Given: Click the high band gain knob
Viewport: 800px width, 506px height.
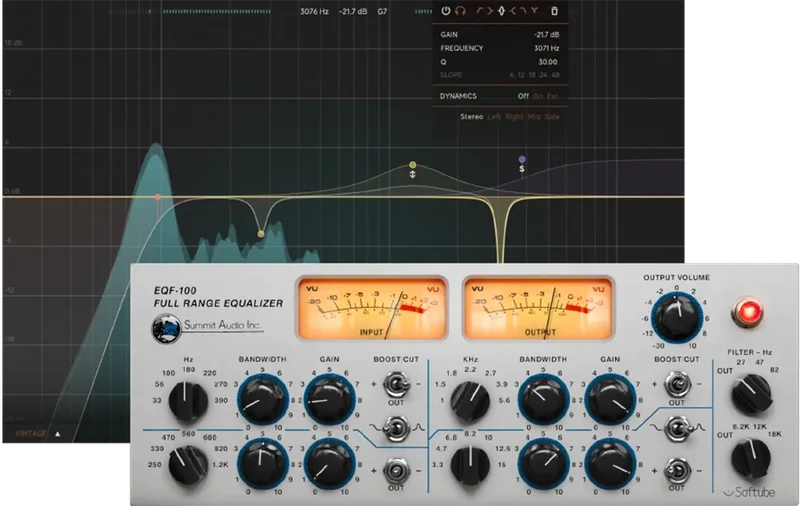Looking at the screenshot, I should 610,464.
